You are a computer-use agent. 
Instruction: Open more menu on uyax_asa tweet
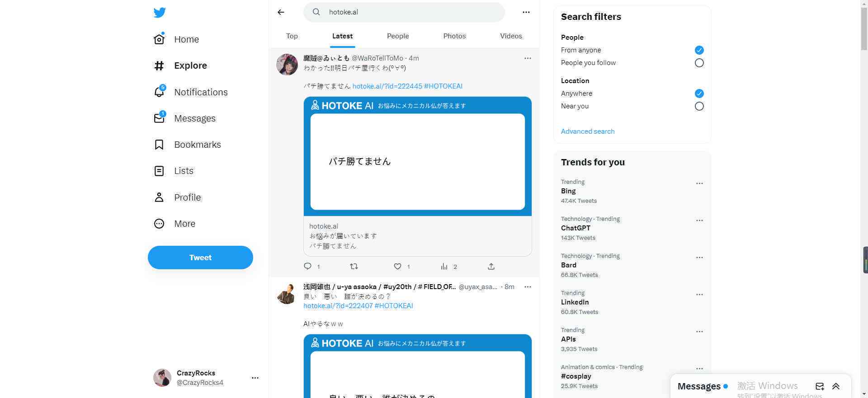528,287
